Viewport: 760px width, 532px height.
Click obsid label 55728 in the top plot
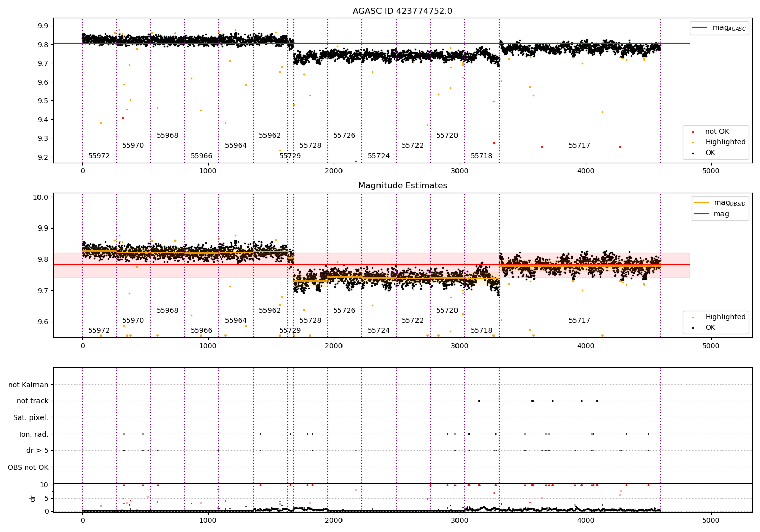311,146
